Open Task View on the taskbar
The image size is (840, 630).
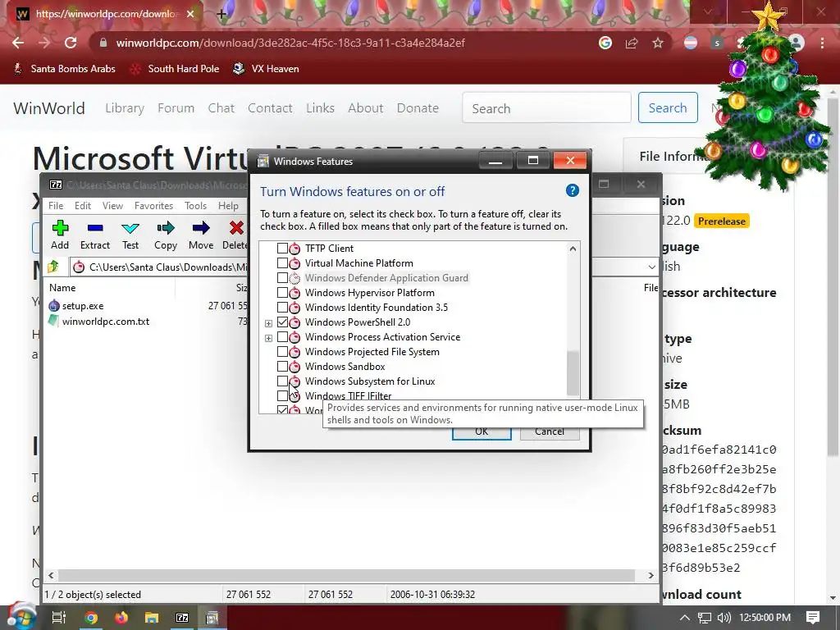coord(59,618)
